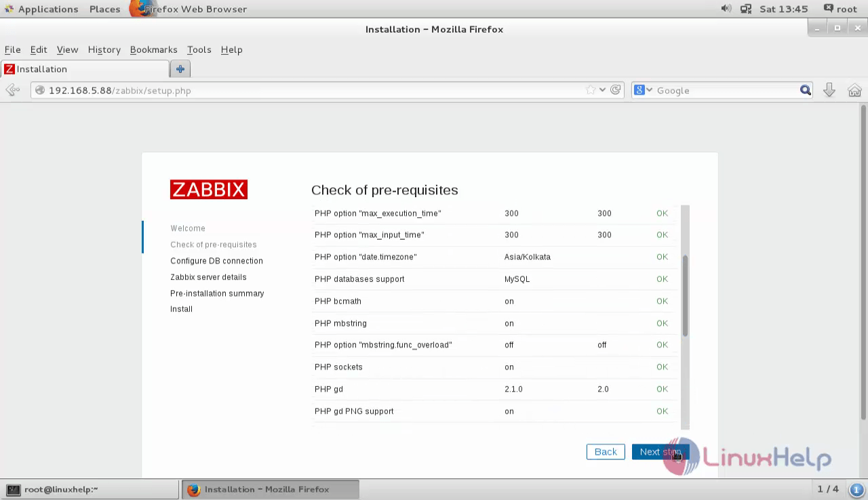Click Installation - Mozilla Firefox taskbar entry
This screenshot has height=500, width=868.
pos(270,489)
